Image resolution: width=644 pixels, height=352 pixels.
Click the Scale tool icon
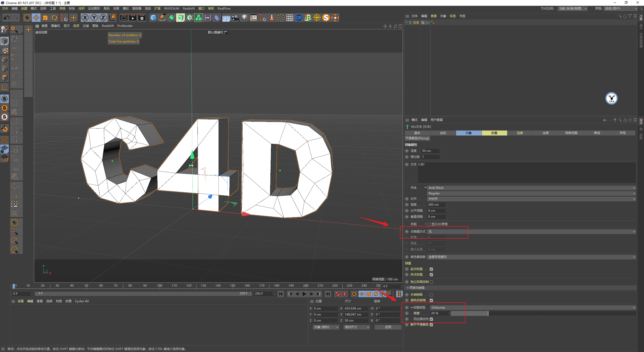click(x=45, y=18)
